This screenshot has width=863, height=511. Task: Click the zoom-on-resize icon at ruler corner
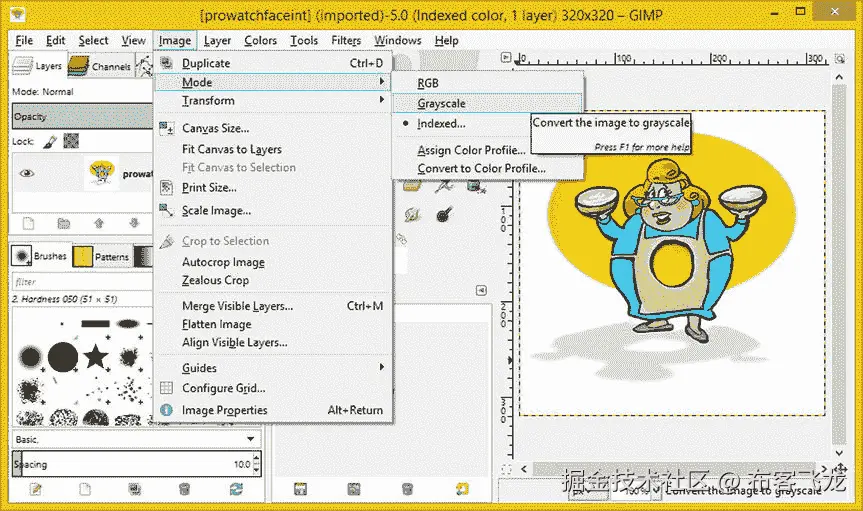tap(840, 58)
